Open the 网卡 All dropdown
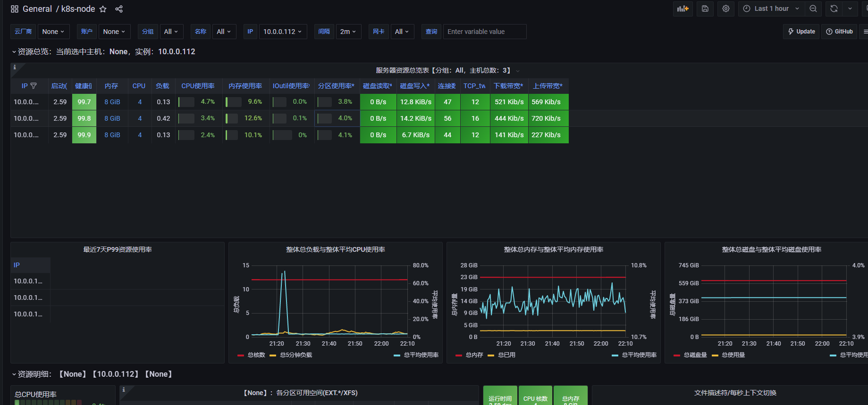This screenshot has height=405, width=868. tap(402, 32)
